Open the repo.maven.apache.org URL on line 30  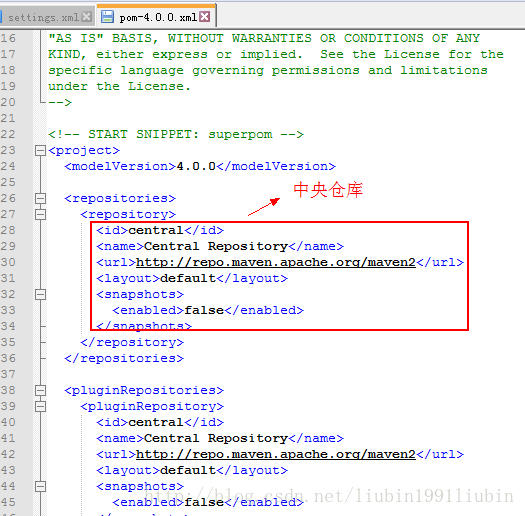point(276,263)
